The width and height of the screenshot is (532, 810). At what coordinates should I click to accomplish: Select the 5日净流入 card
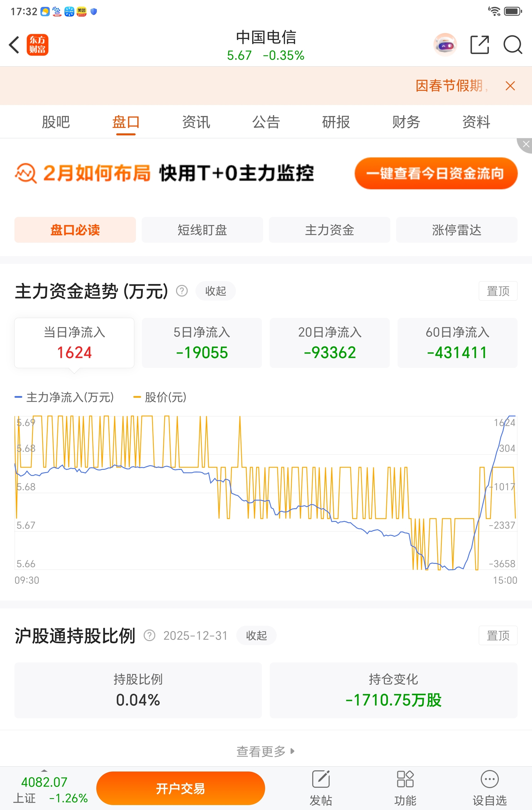click(x=202, y=343)
